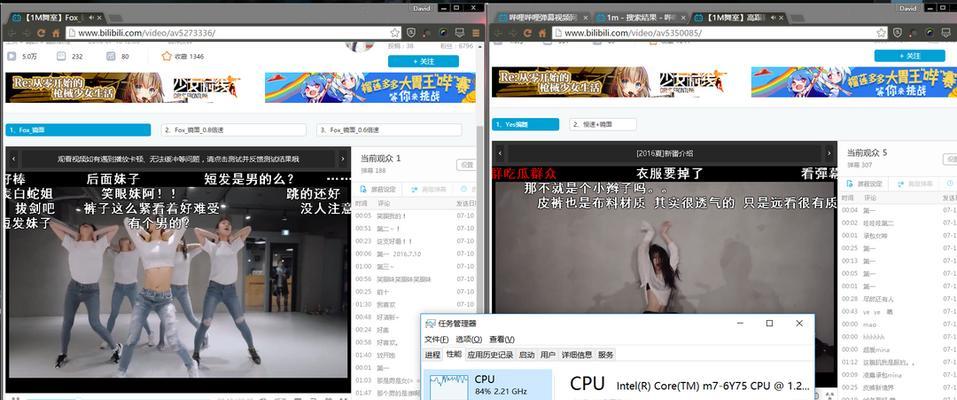Select CPU graph thumbnail in Task Manager
The height and width of the screenshot is (400, 957).
[x=449, y=386]
